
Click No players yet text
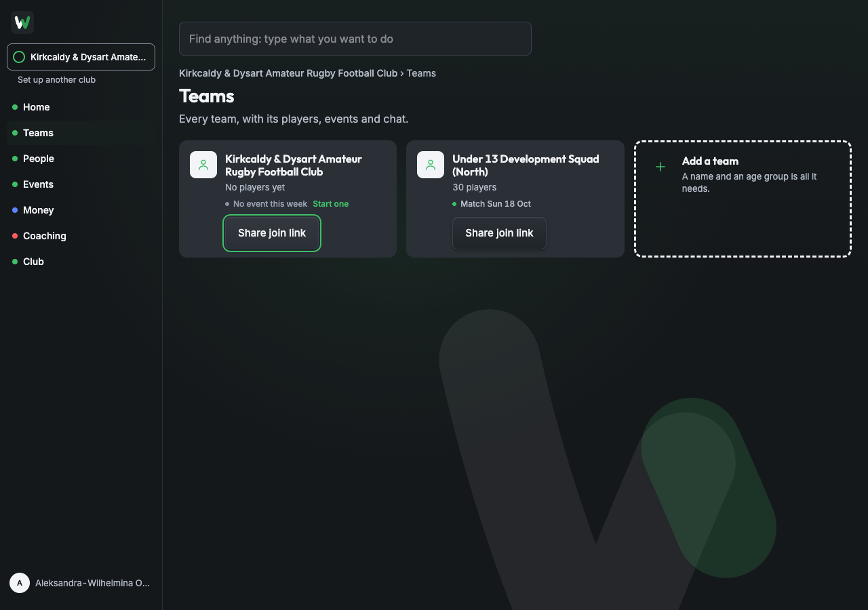point(255,187)
